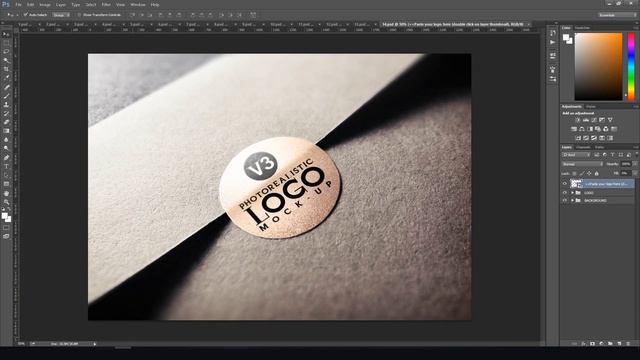Select the Zoom tool in toolbox
The width and height of the screenshot is (640, 360).
pos(6,202)
